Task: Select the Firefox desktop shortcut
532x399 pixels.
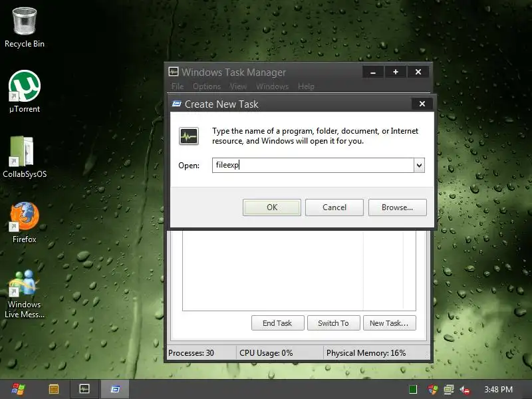Action: tap(25, 222)
